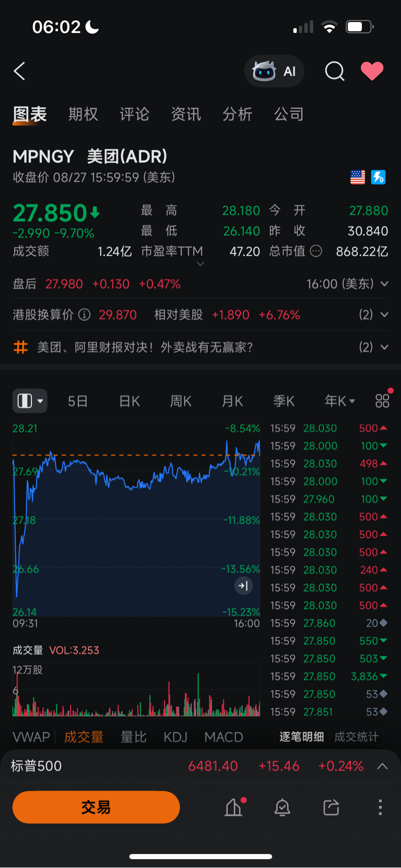Tap the converted HK price 29.870
The height and width of the screenshot is (868, 401).
click(118, 315)
